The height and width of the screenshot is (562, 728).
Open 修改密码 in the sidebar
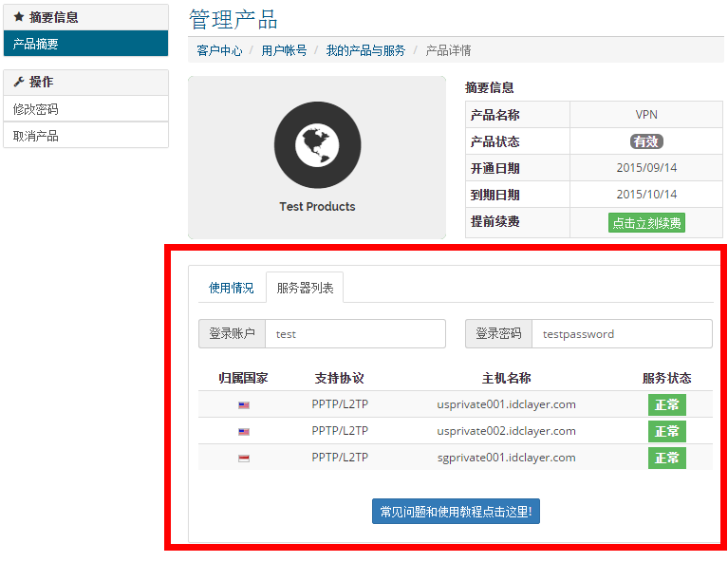[85, 109]
